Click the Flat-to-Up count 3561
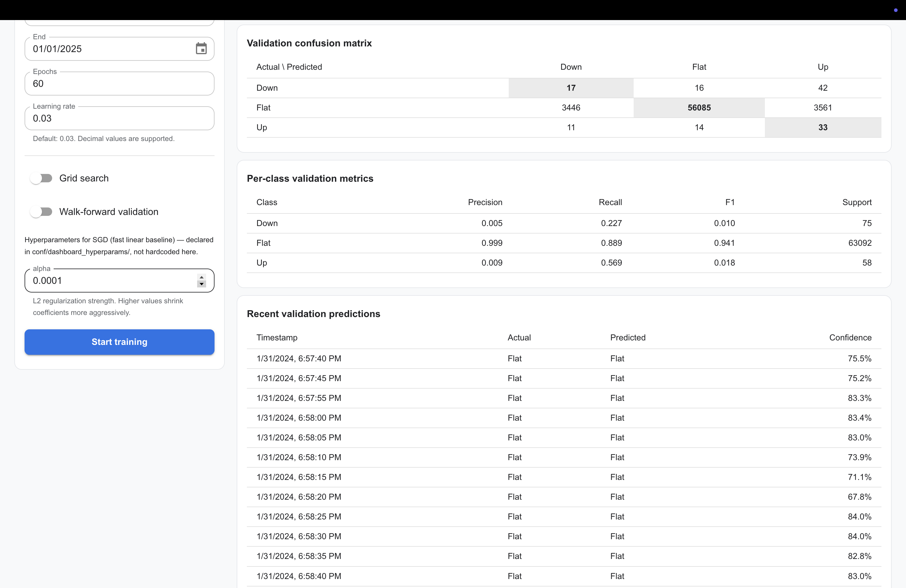The height and width of the screenshot is (588, 906). [823, 108]
